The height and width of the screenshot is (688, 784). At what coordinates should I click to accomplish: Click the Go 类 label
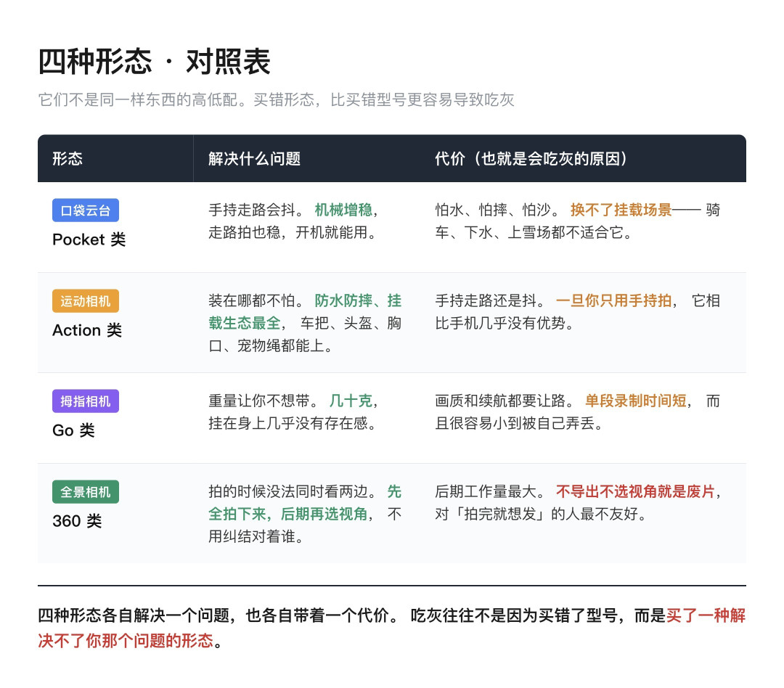click(x=73, y=430)
